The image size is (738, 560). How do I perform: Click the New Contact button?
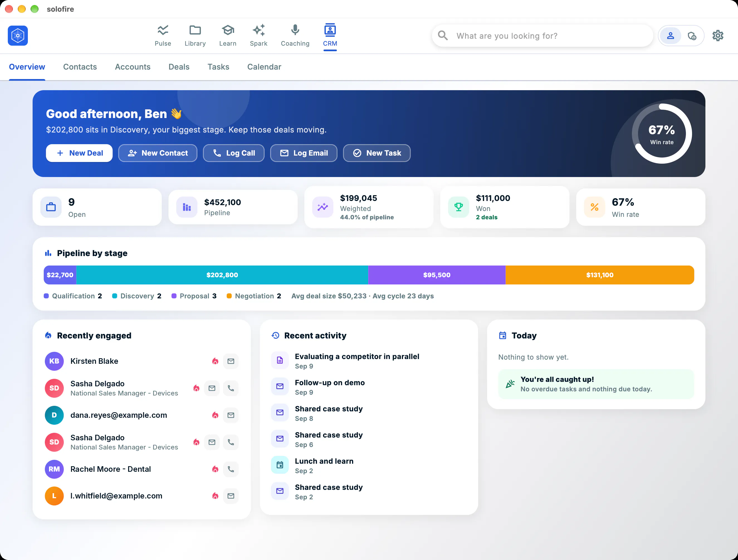[x=157, y=153]
